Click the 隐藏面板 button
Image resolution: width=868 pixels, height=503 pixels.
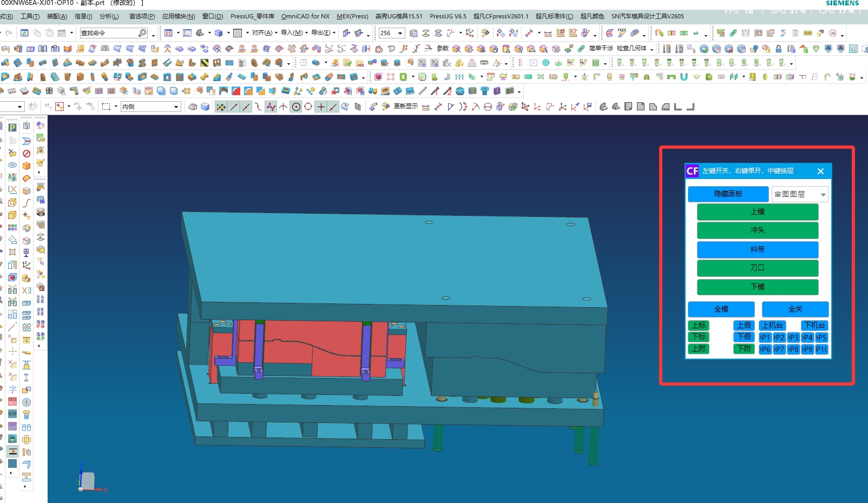[x=728, y=194]
